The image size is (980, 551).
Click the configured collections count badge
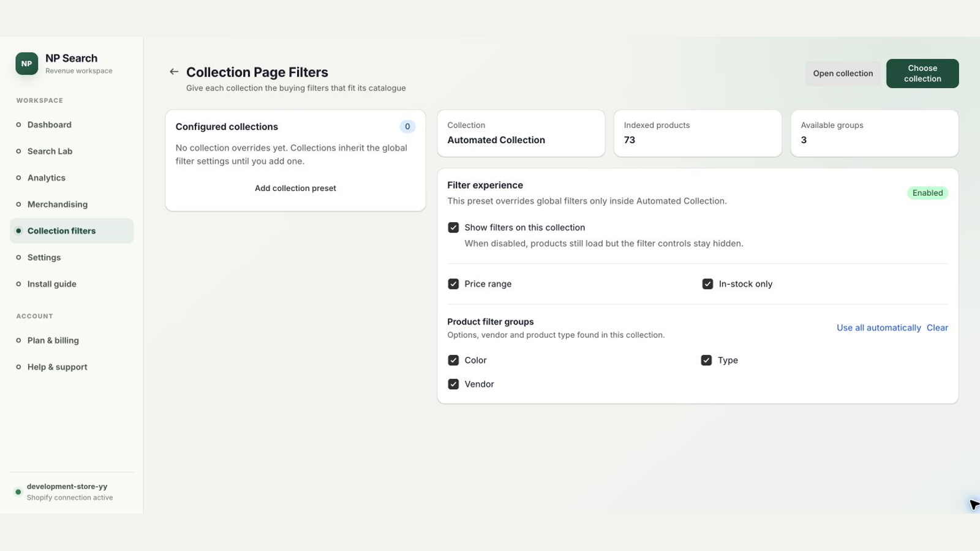click(x=407, y=127)
